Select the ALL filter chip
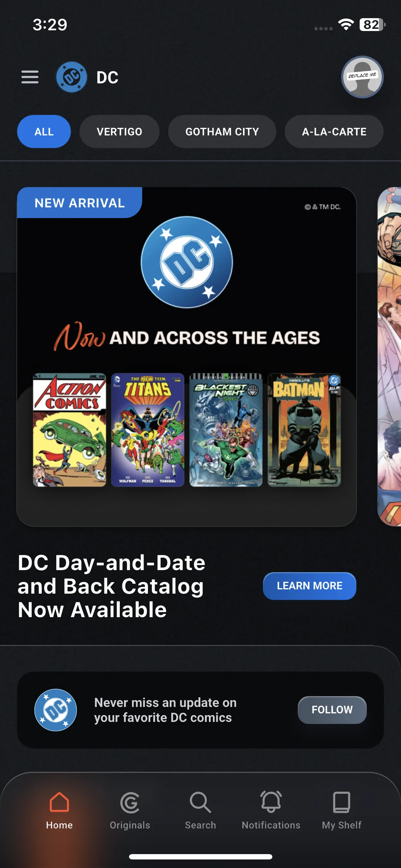Image resolution: width=401 pixels, height=868 pixels. [x=44, y=131]
